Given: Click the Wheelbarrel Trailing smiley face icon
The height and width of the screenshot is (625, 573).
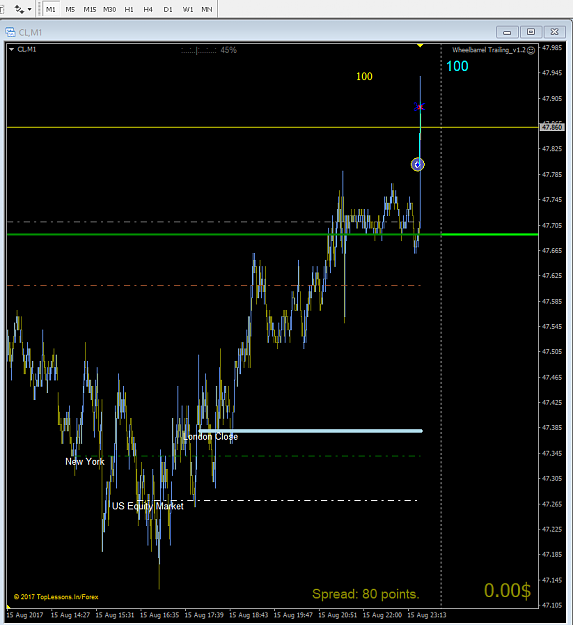Looking at the screenshot, I should [x=531, y=50].
